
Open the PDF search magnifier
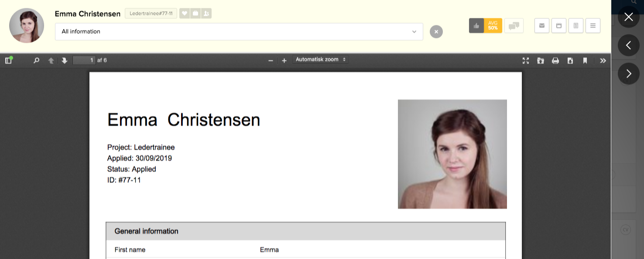click(x=37, y=61)
